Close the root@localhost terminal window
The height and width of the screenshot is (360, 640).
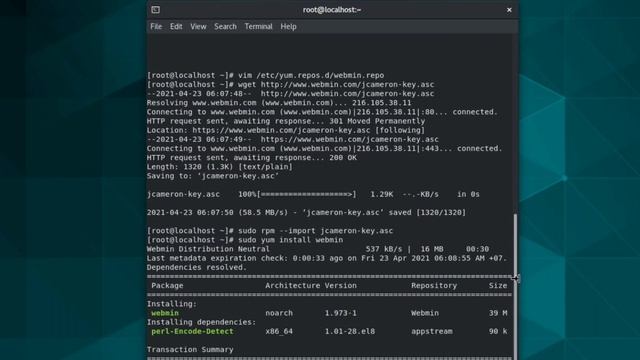509,10
